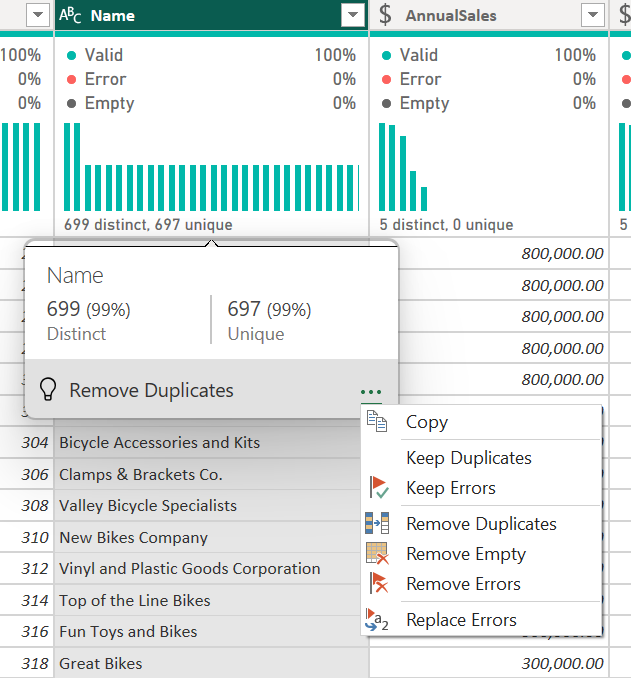The image size is (631, 678).
Task: Select Keep Duplicates menu option
Action: tap(468, 458)
